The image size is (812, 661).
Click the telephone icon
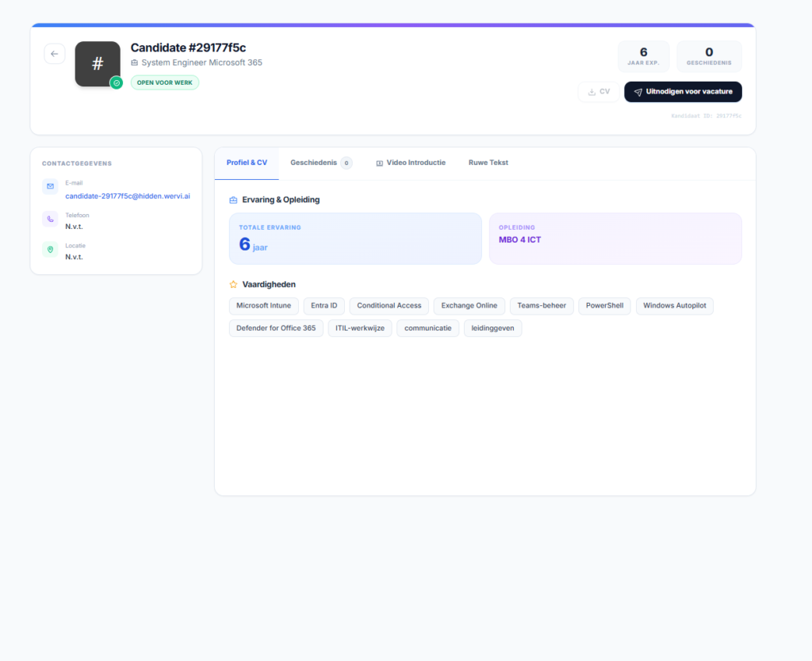click(50, 219)
